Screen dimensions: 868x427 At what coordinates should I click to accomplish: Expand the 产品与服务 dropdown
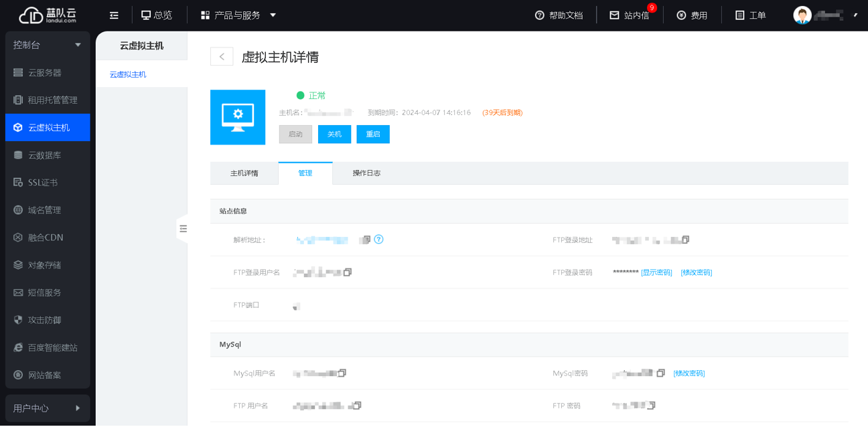273,15
